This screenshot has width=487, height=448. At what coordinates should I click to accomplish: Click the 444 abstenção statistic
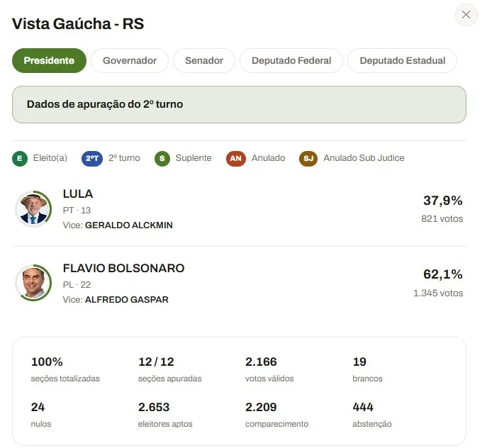click(x=363, y=407)
